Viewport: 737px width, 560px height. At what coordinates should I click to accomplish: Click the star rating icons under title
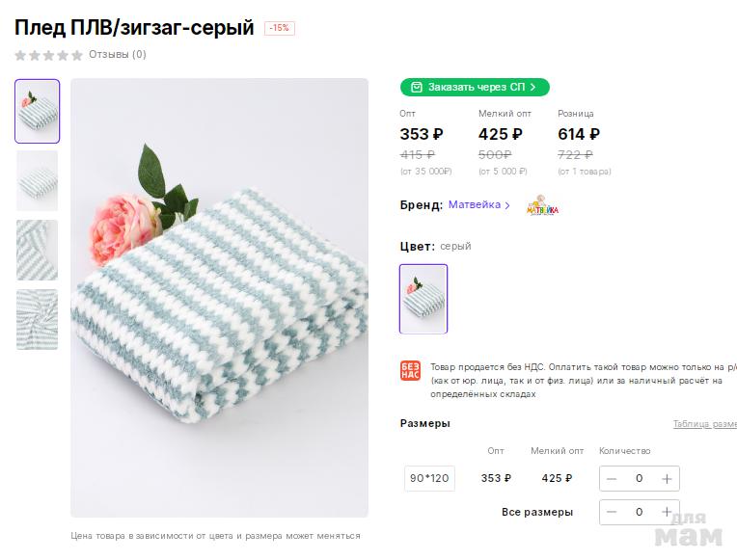48,55
